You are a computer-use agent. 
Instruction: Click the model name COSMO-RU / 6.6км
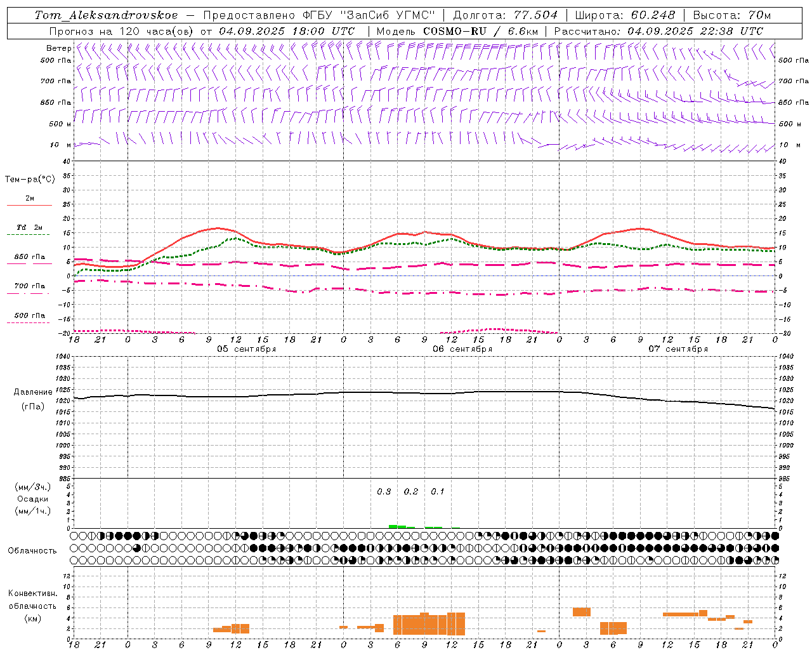click(x=480, y=31)
